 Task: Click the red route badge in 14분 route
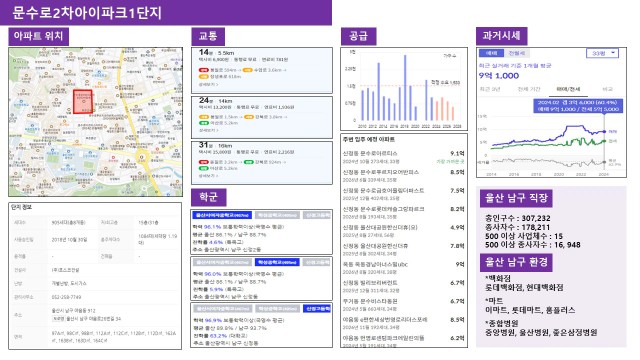(x=203, y=70)
